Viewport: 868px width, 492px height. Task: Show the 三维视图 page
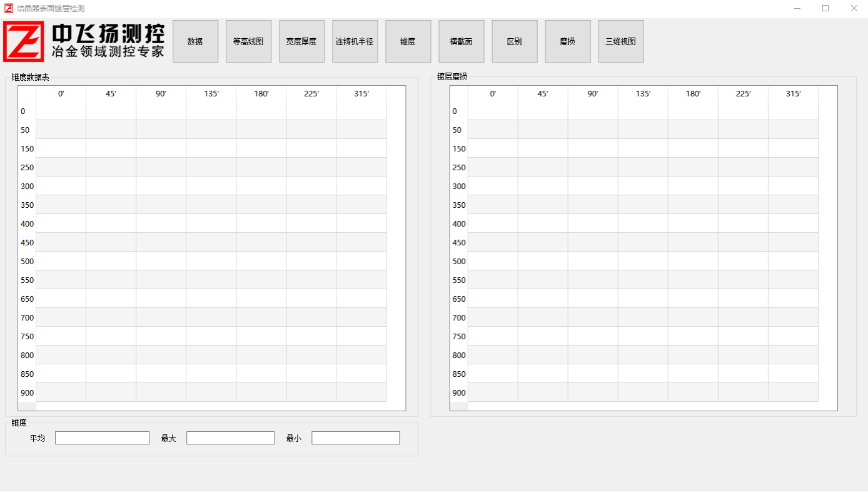(x=621, y=41)
